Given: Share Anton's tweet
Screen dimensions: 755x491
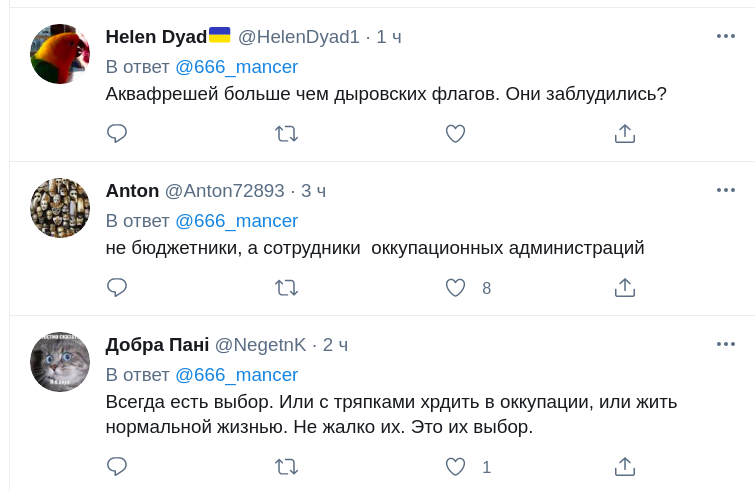Looking at the screenshot, I should click(x=625, y=288).
